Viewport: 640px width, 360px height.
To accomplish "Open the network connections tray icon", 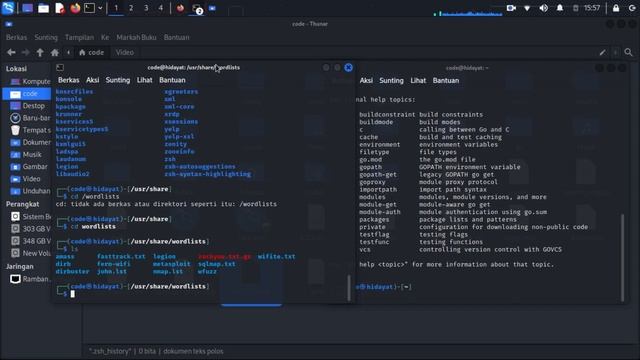I will (527, 8).
